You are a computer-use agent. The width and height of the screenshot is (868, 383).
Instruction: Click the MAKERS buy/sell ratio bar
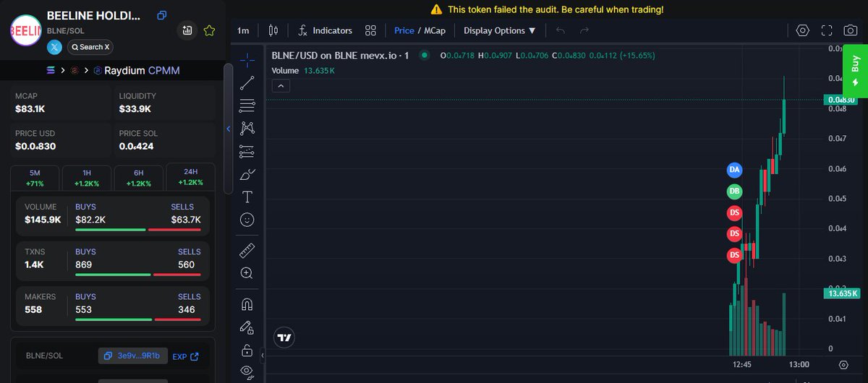[x=138, y=319]
